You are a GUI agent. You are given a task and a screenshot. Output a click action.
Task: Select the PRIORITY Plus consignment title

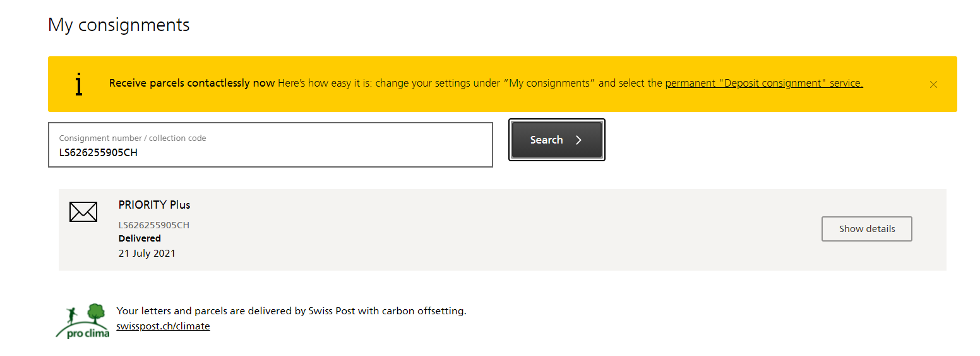[154, 205]
